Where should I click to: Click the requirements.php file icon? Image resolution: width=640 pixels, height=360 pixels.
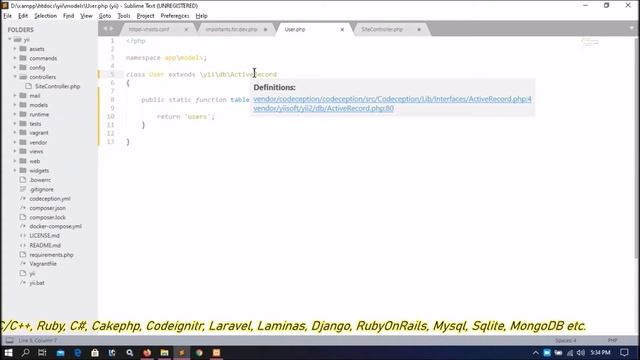coord(23,254)
